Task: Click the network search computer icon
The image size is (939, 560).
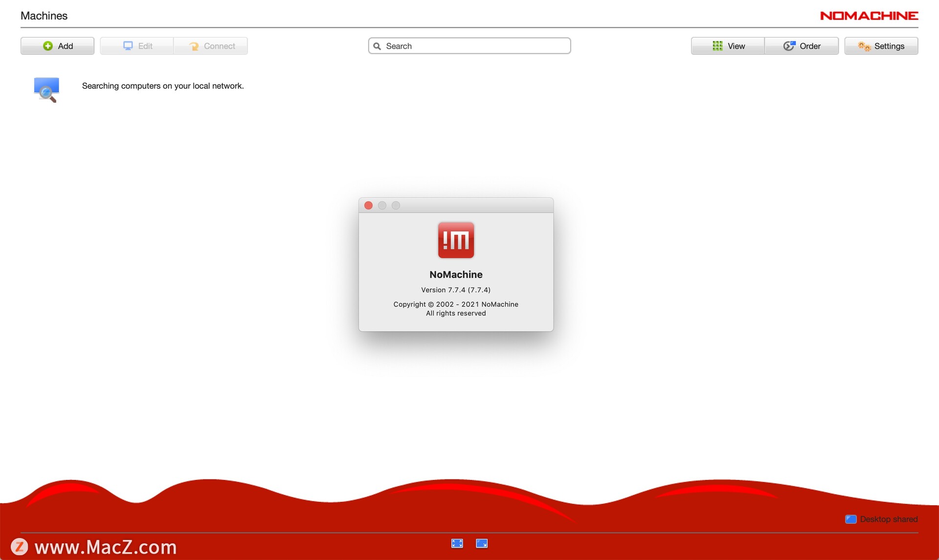Action: click(x=46, y=89)
